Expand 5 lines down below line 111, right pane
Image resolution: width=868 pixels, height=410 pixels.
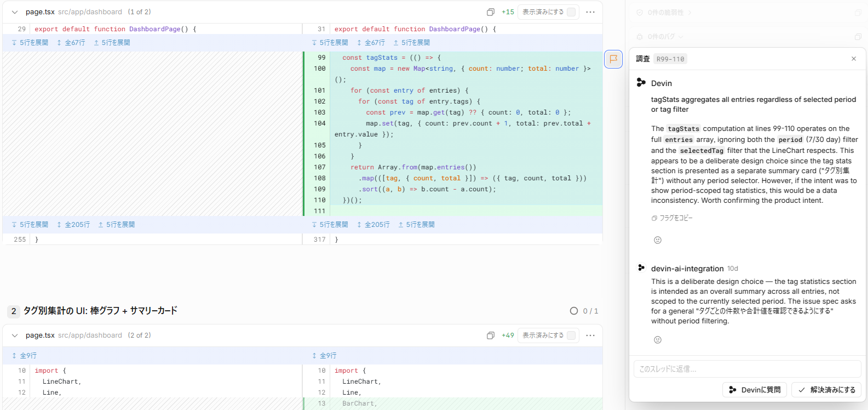(330, 225)
